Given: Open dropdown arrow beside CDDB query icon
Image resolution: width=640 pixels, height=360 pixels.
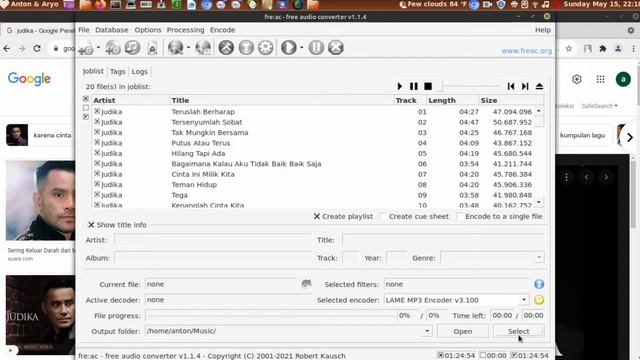Looking at the screenshot, I should [x=188, y=48].
